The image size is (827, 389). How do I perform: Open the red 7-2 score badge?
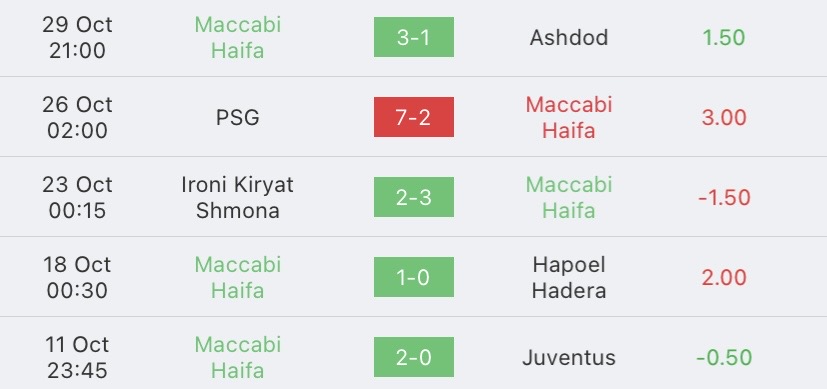[x=414, y=117]
